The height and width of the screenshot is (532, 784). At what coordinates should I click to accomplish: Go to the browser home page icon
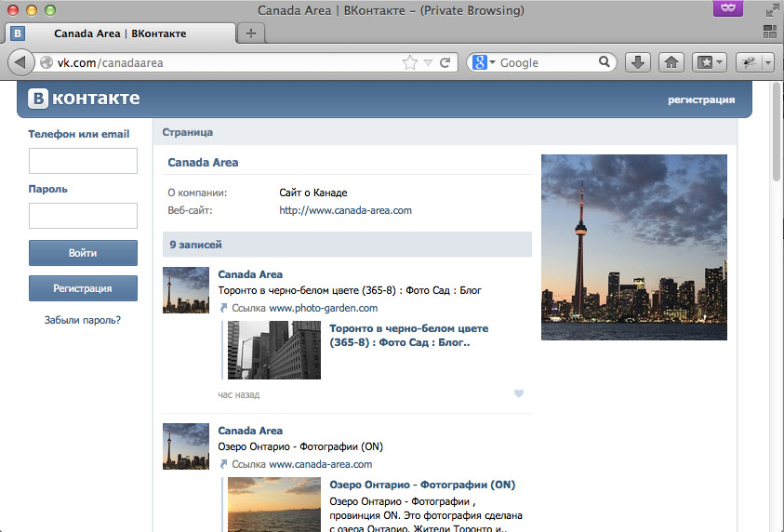pos(671,62)
